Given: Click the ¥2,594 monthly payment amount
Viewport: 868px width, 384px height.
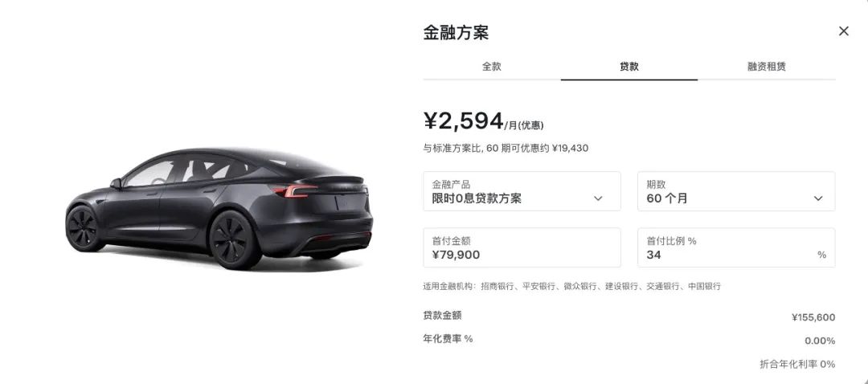Looking at the screenshot, I should point(464,121).
